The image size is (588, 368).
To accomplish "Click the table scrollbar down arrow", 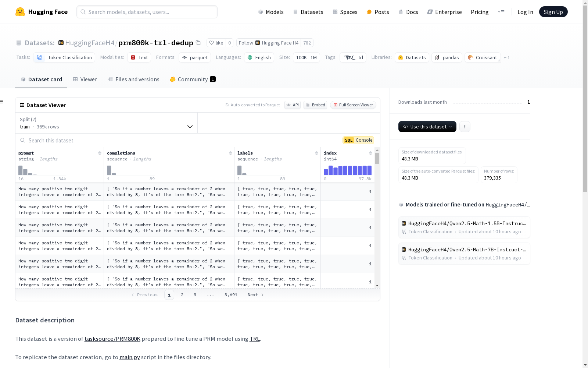I will pyautogui.click(x=377, y=286).
